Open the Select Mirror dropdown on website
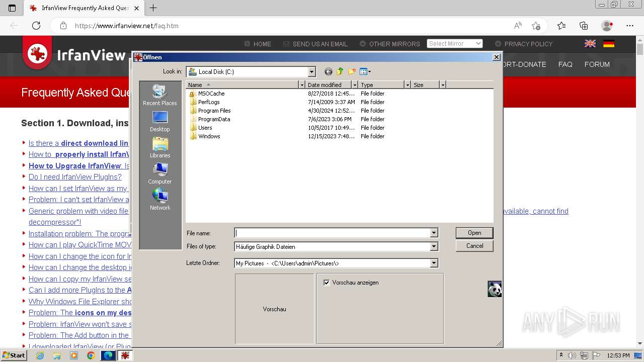This screenshot has height=362, width=644. pyautogui.click(x=454, y=44)
